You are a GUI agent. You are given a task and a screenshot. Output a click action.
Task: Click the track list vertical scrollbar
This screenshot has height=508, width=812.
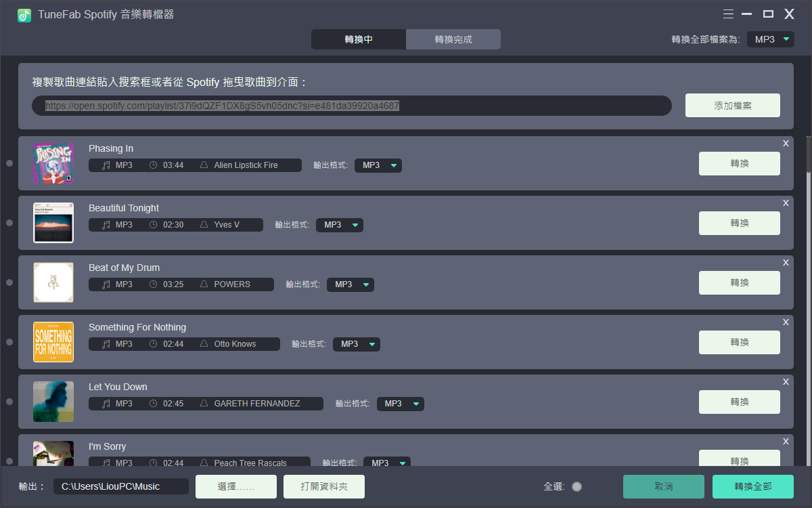pyautogui.click(x=808, y=156)
